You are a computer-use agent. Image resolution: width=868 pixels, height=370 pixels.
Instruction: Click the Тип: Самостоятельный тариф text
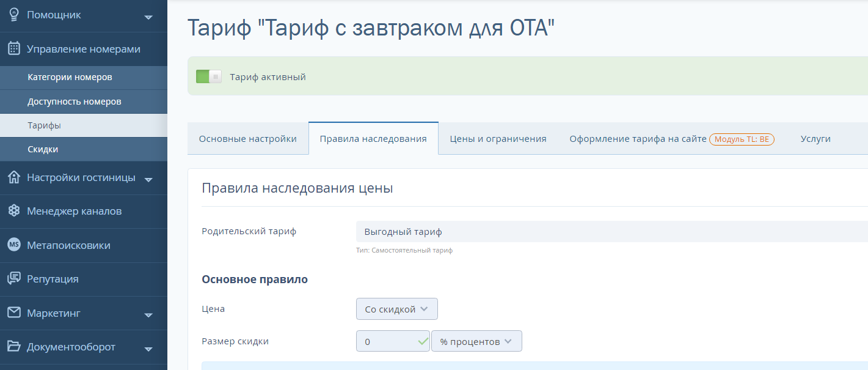tap(404, 250)
